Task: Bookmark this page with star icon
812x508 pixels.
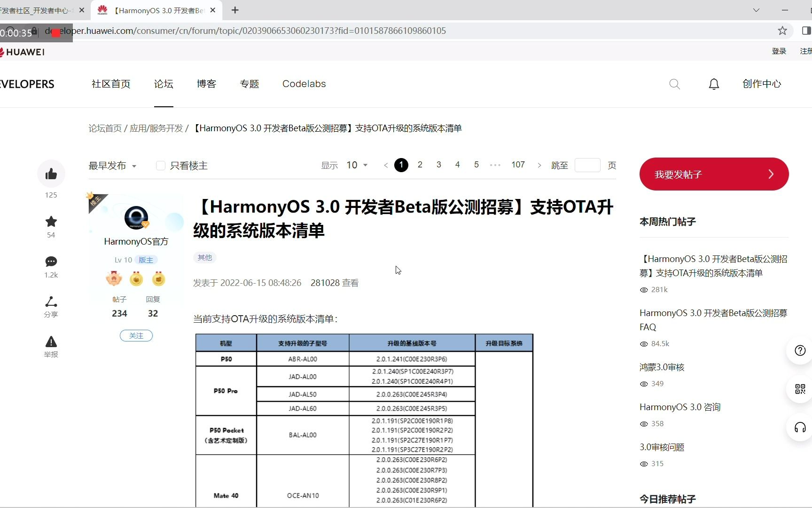Action: pos(782,31)
